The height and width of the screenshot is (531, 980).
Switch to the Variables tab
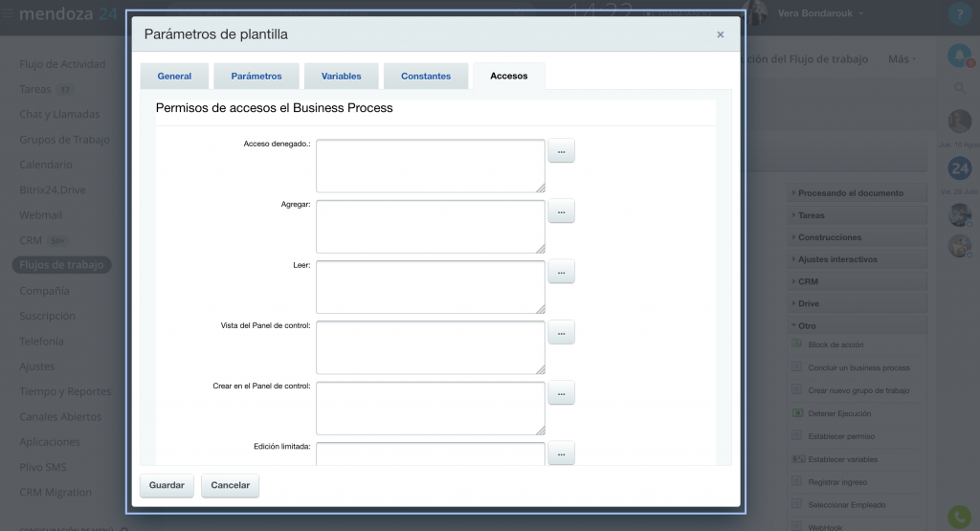pyautogui.click(x=342, y=77)
